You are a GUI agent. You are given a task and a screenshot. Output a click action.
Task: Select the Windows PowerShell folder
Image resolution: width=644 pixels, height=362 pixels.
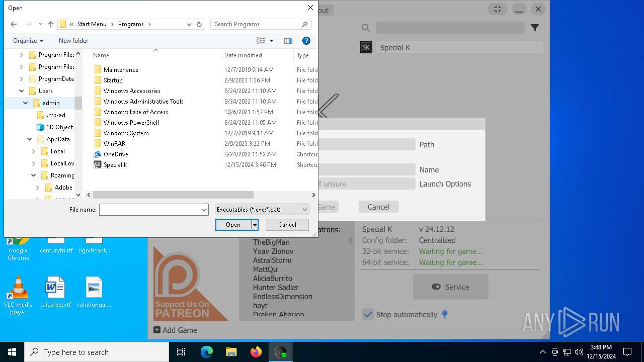click(131, 123)
